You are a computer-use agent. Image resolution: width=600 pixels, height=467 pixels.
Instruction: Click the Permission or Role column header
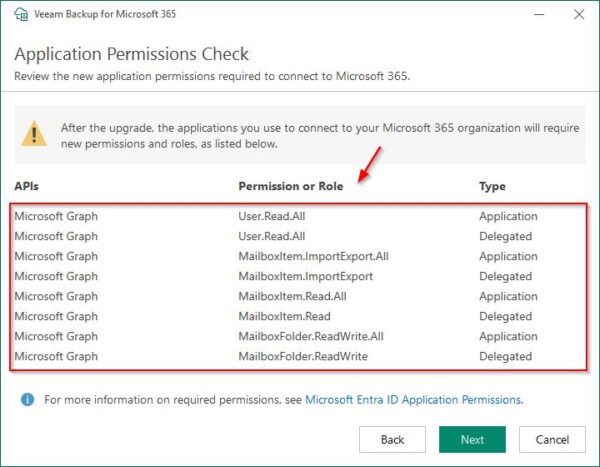(x=291, y=186)
